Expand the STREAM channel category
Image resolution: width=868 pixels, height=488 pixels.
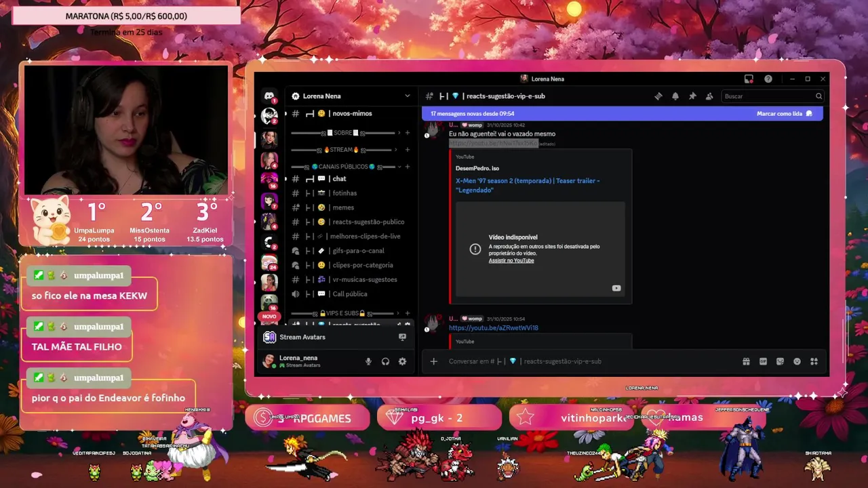click(344, 150)
